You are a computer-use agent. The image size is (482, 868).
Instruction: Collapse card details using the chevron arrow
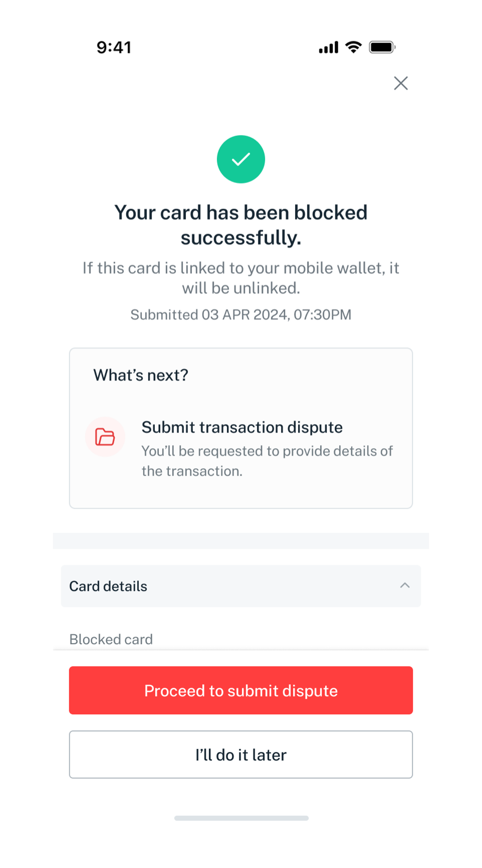coord(405,585)
